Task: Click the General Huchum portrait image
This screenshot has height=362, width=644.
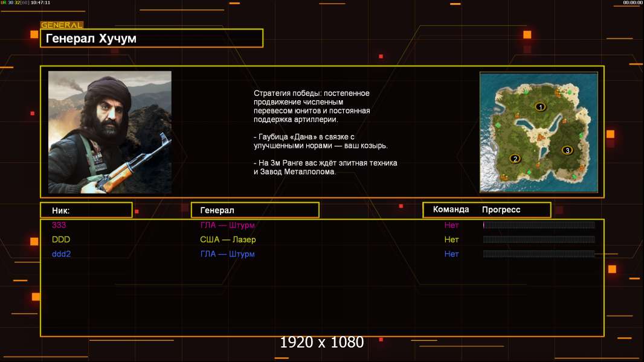Action: (x=110, y=132)
